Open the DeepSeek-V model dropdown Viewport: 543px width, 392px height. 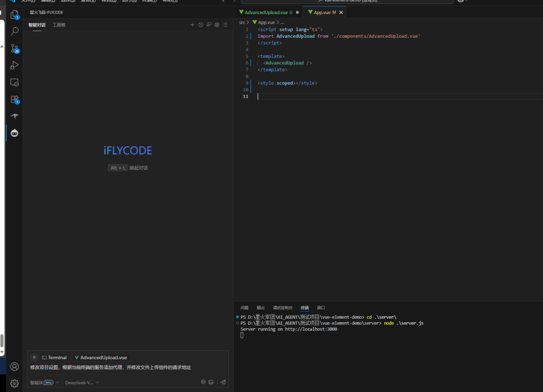tap(82, 382)
